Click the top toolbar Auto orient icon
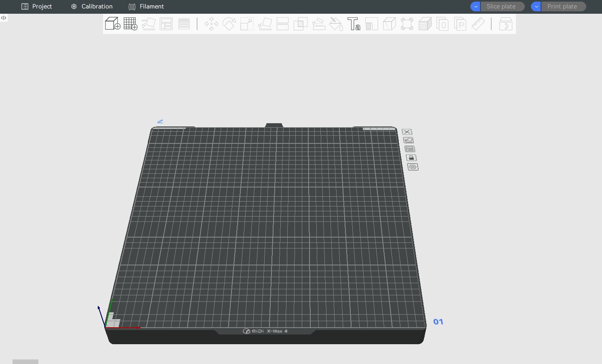This screenshot has height=364, width=602. tap(148, 24)
